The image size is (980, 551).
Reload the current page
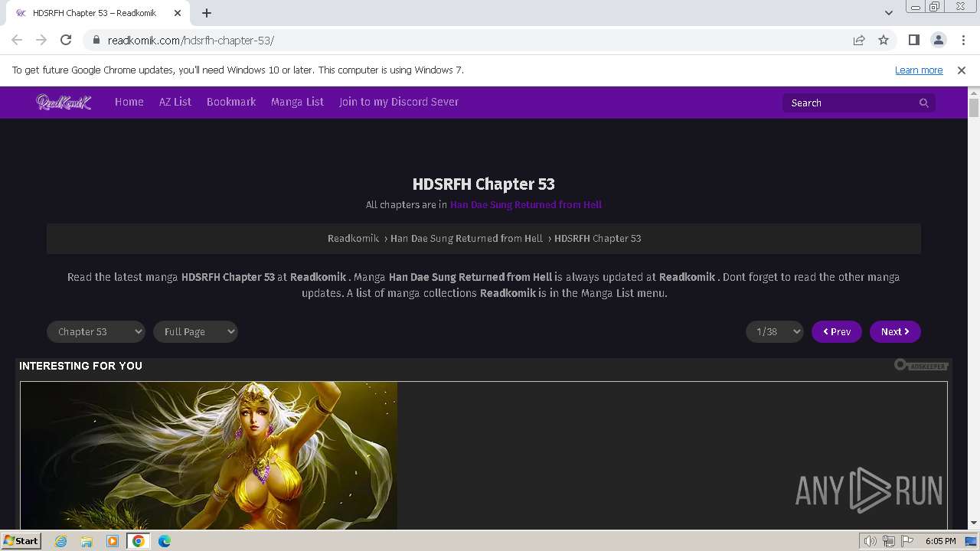tap(66, 40)
